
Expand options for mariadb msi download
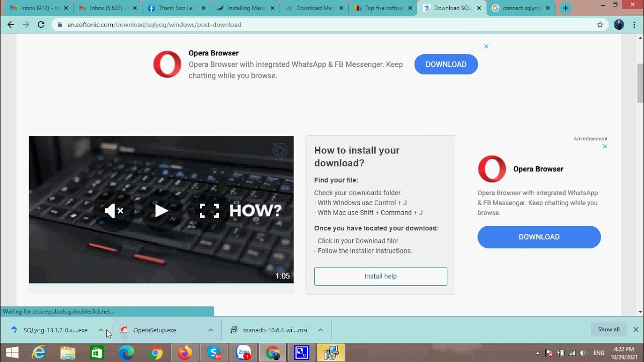[x=320, y=330]
